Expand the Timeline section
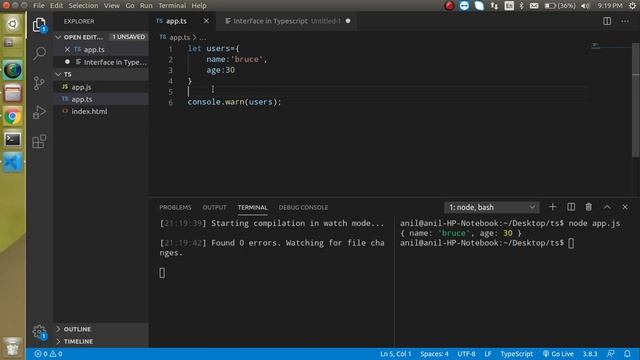This screenshot has height=360, width=640. (x=101, y=341)
